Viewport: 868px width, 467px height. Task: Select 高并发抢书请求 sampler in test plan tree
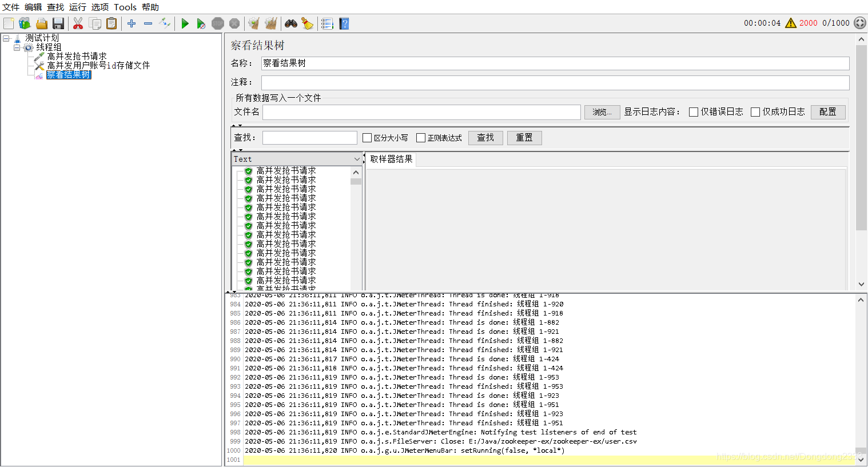(77, 56)
